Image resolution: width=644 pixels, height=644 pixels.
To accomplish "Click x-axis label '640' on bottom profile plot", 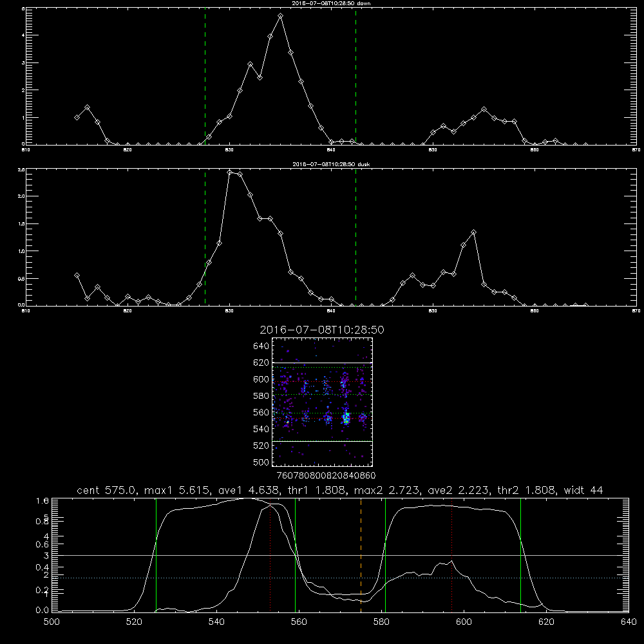I will (x=629, y=622).
